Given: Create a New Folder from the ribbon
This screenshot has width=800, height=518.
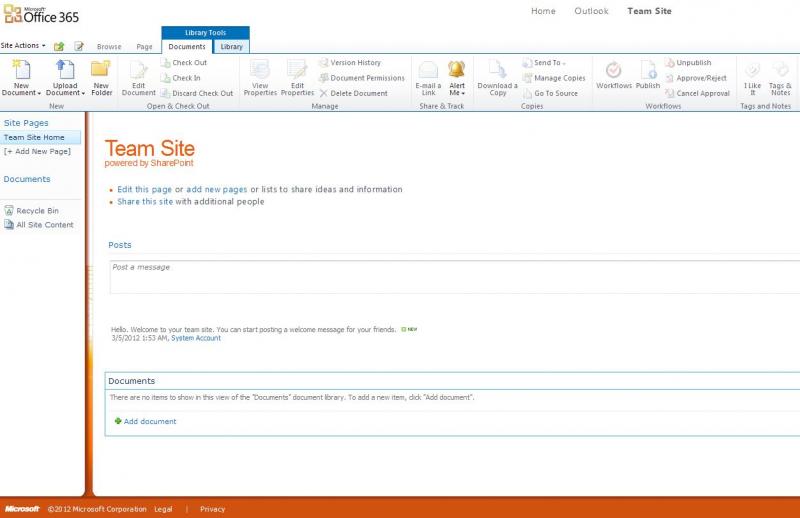Looking at the screenshot, I should coord(101,78).
